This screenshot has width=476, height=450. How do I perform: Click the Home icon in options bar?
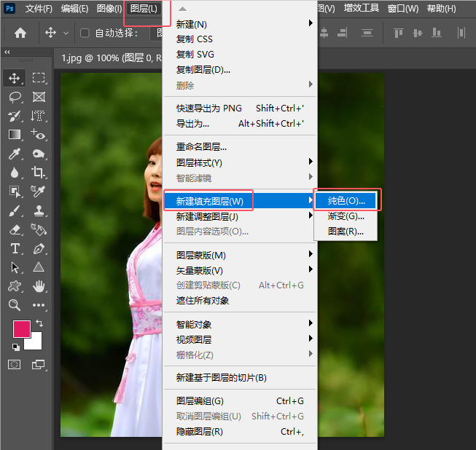point(20,33)
